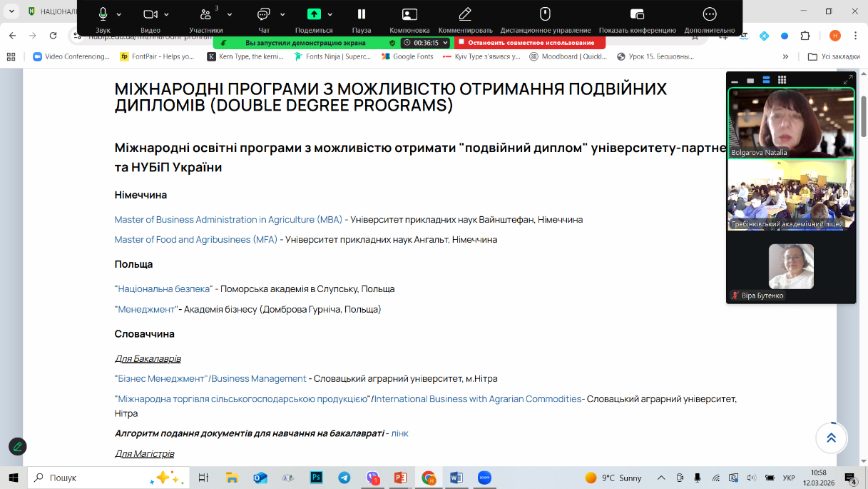The image size is (868, 489).
Task: Switch Zoom panel to single-video view
Action: [750, 81]
